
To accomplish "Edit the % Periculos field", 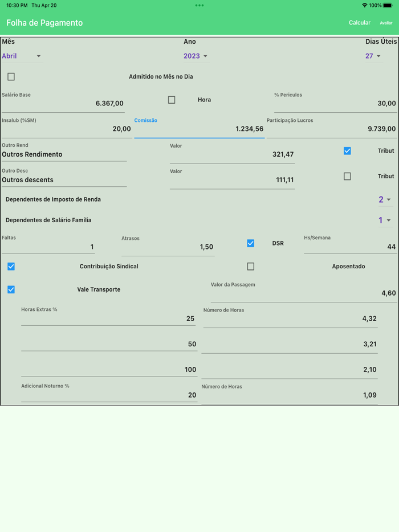I will pyautogui.click(x=336, y=103).
